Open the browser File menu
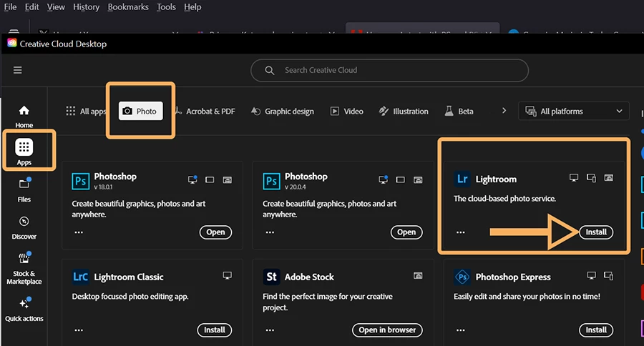Image resolution: width=644 pixels, height=346 pixels. [x=10, y=7]
